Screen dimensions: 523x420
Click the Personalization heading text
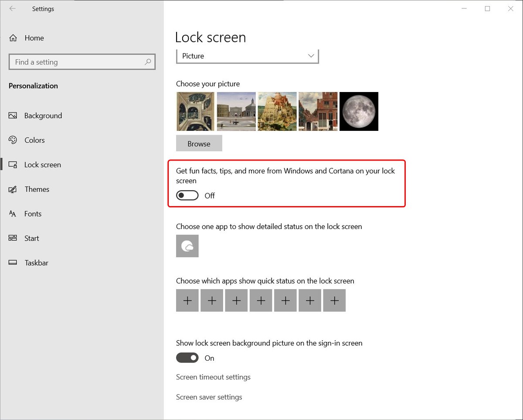[x=33, y=86]
